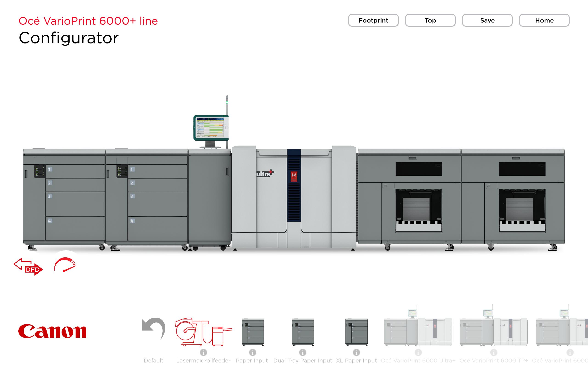Open the Footprint view
This screenshot has width=588, height=368.
pos(373,20)
